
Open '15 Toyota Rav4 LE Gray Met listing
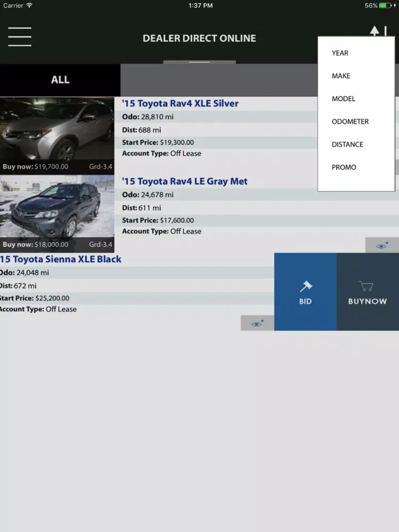(185, 181)
